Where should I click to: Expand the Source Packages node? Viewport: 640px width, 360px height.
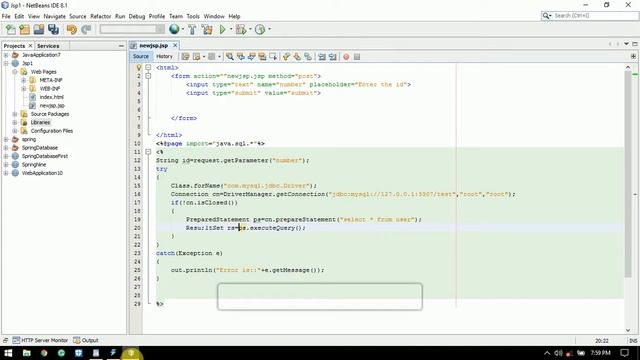[x=15, y=114]
